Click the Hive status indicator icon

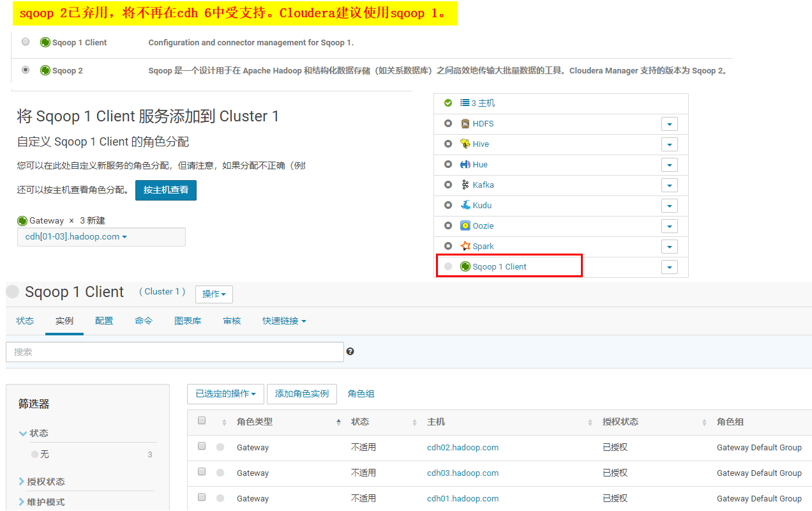448,144
